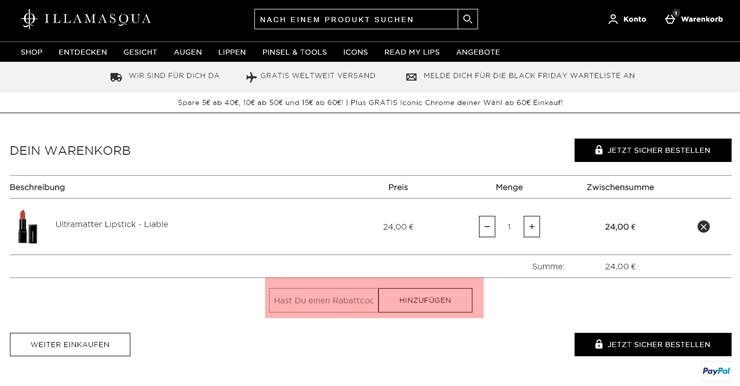Image resolution: width=740 pixels, height=386 pixels.
Task: Click the delivery truck icon
Action: pos(116,77)
